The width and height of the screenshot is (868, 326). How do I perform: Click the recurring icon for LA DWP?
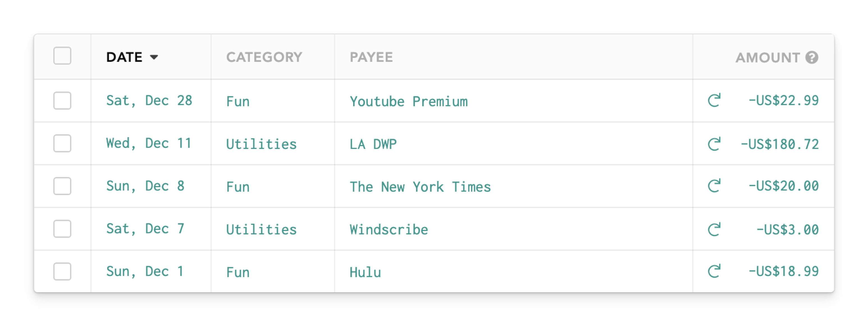[714, 144]
